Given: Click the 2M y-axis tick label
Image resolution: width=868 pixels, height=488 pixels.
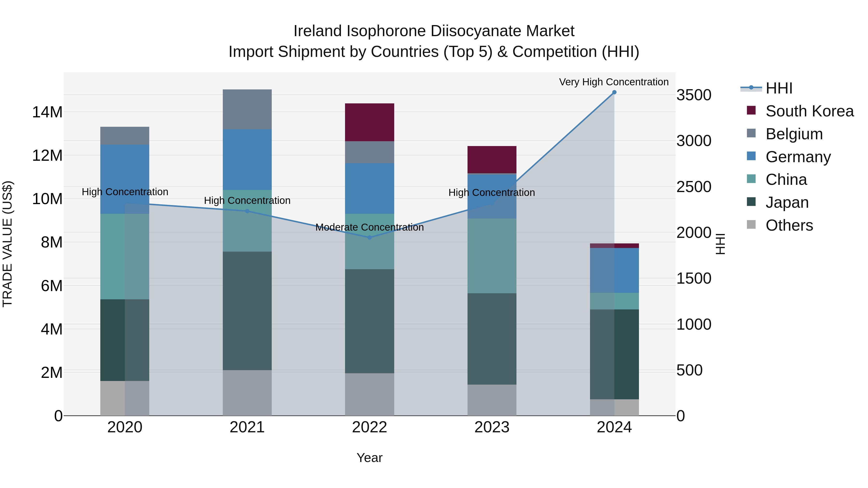Looking at the screenshot, I should click(x=52, y=373).
